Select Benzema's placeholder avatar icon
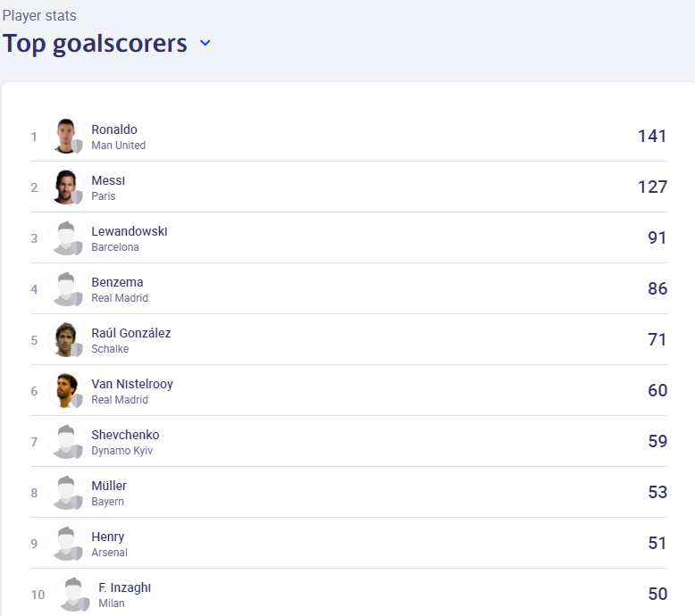Image resolution: width=695 pixels, height=616 pixels. coord(66,288)
